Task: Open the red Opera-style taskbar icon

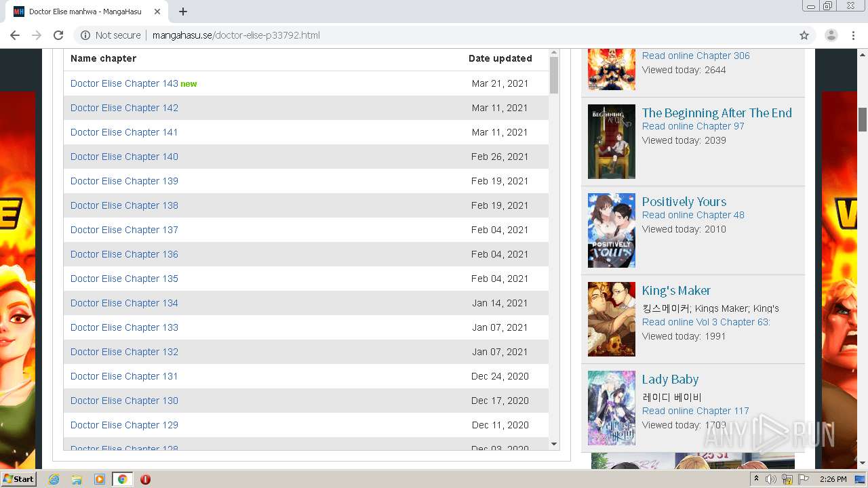Action: tap(145, 479)
